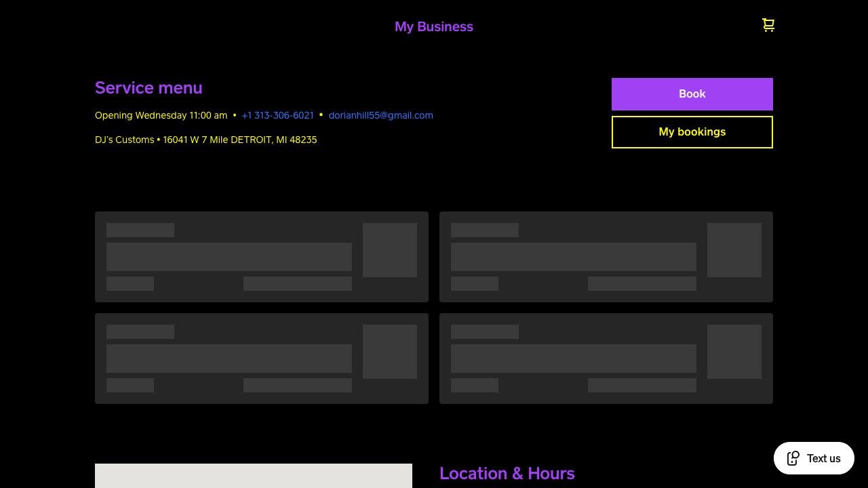Screen dimensions: 868x488
Task: Click the chat phone icon in Text us
Action: [793, 459]
